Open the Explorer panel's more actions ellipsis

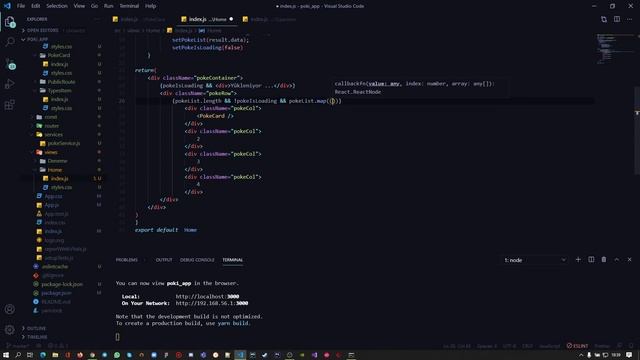tap(97, 19)
